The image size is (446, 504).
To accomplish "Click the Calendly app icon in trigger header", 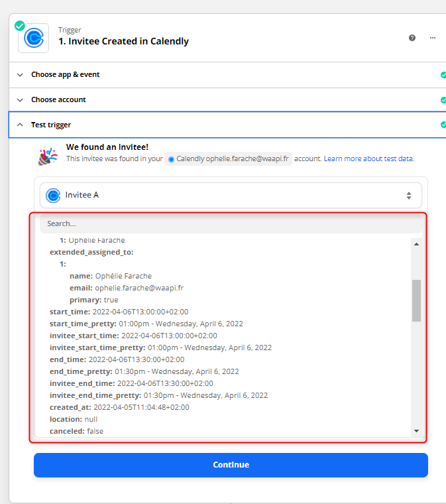I will [x=34, y=38].
